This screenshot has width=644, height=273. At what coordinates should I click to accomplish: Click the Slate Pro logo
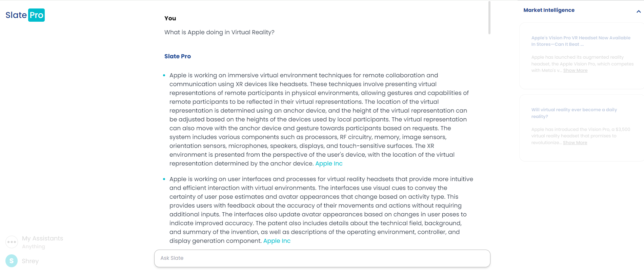point(25,15)
